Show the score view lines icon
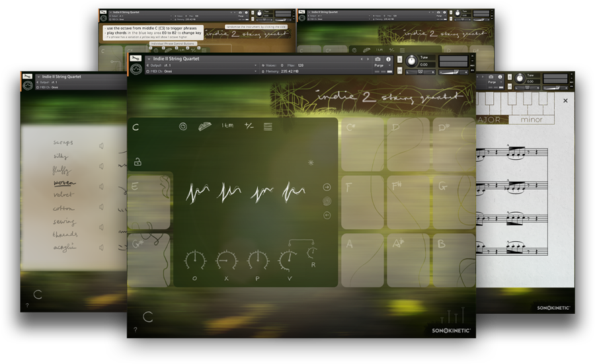 coord(268,126)
